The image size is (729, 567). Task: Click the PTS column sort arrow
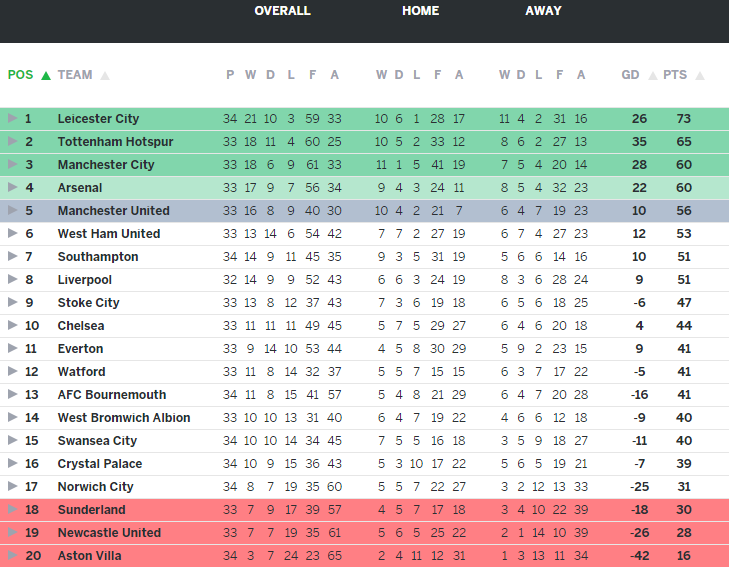[700, 75]
